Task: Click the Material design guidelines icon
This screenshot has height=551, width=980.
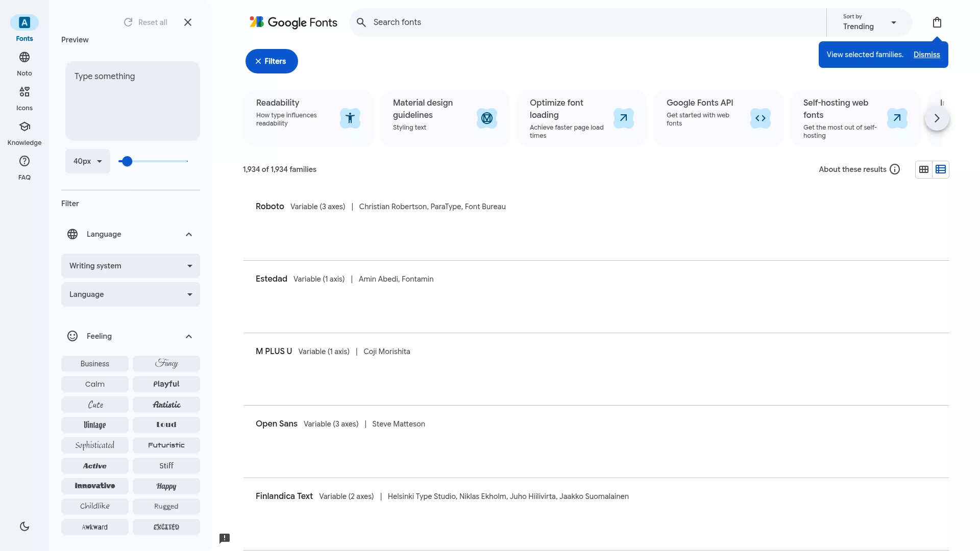Action: pos(487,118)
